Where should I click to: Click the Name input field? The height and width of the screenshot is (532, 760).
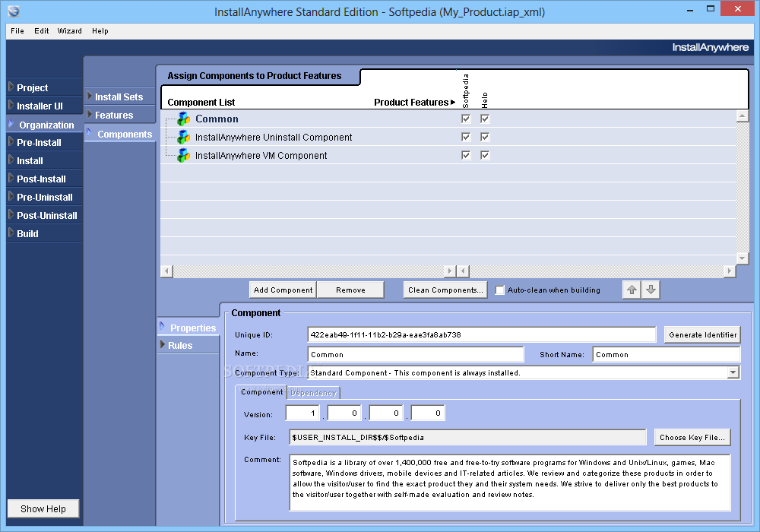[x=416, y=355]
